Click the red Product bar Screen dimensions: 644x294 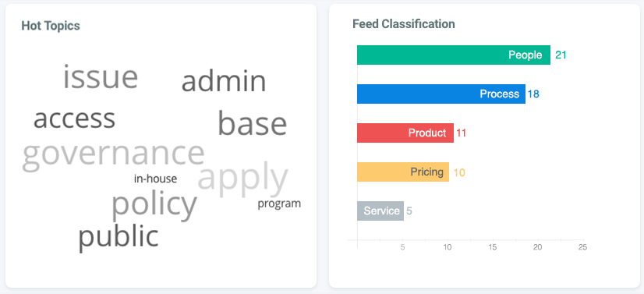pos(405,133)
